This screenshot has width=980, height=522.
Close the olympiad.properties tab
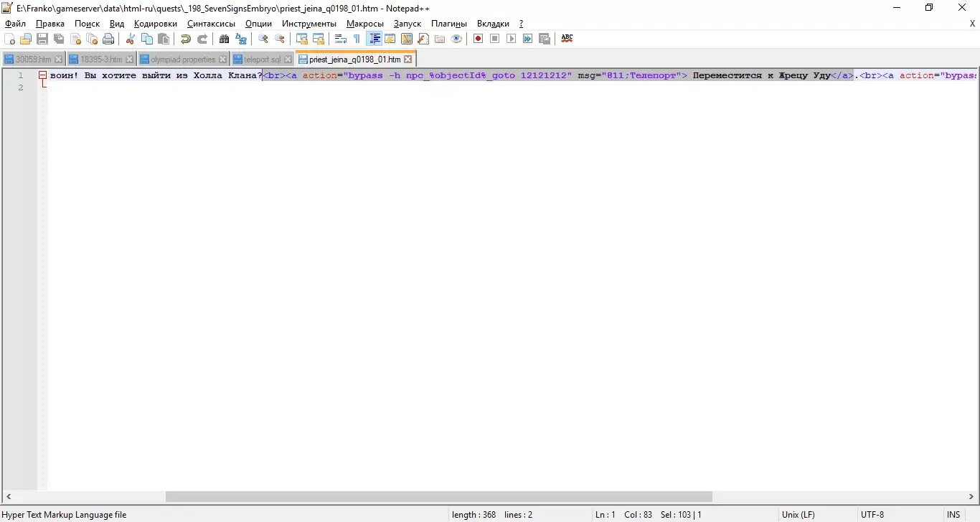pyautogui.click(x=223, y=60)
